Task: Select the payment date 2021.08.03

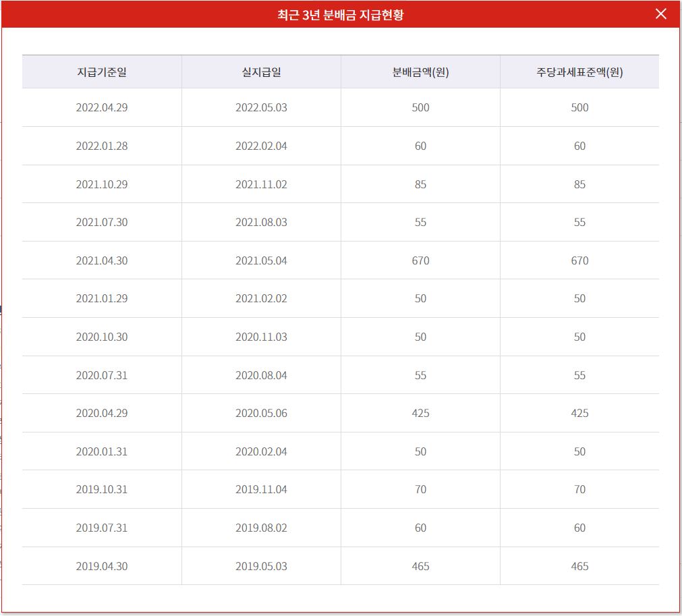Action: (262, 222)
